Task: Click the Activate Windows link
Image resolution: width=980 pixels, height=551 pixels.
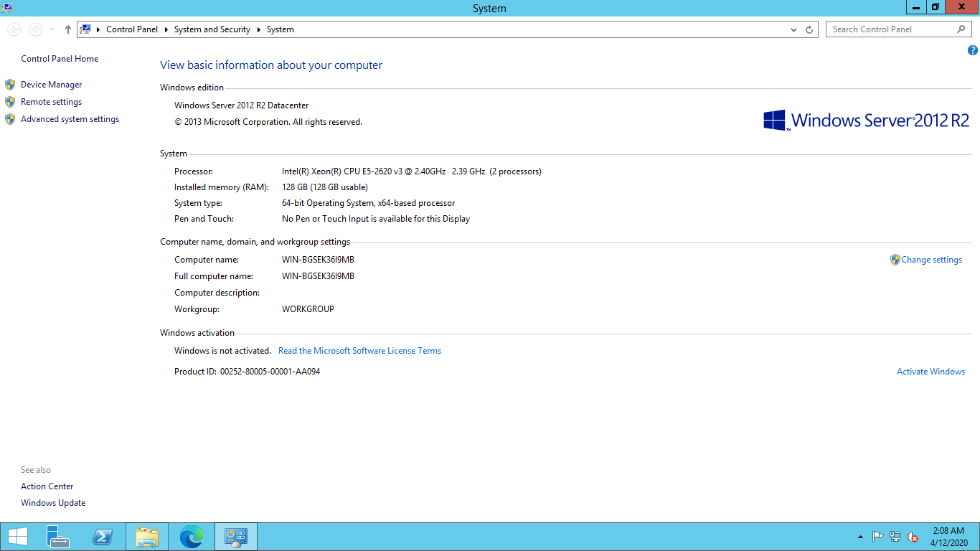Action: (x=930, y=372)
